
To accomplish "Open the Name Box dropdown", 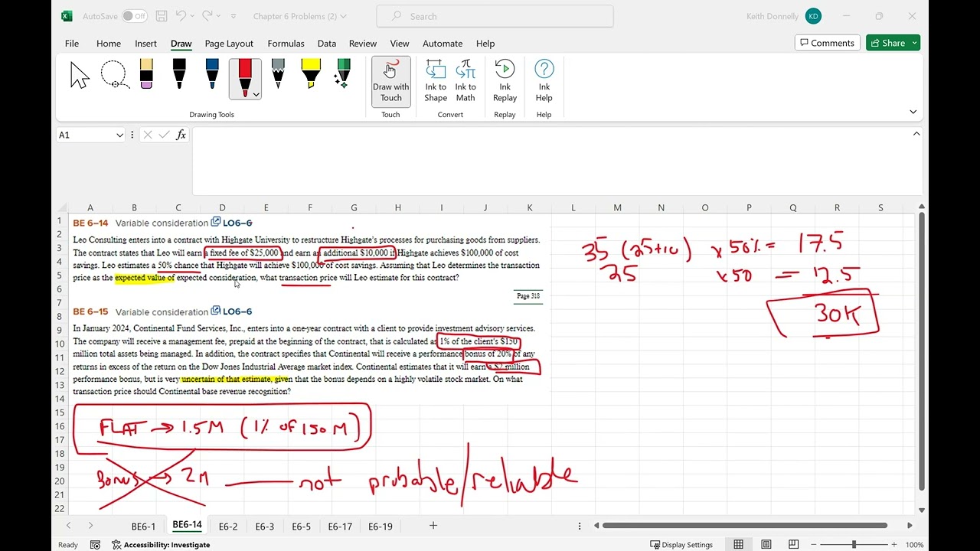I will tap(119, 135).
